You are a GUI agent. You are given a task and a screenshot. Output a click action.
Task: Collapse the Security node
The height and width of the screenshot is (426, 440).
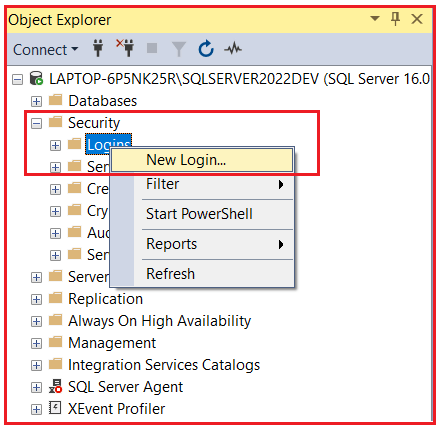(x=36, y=124)
